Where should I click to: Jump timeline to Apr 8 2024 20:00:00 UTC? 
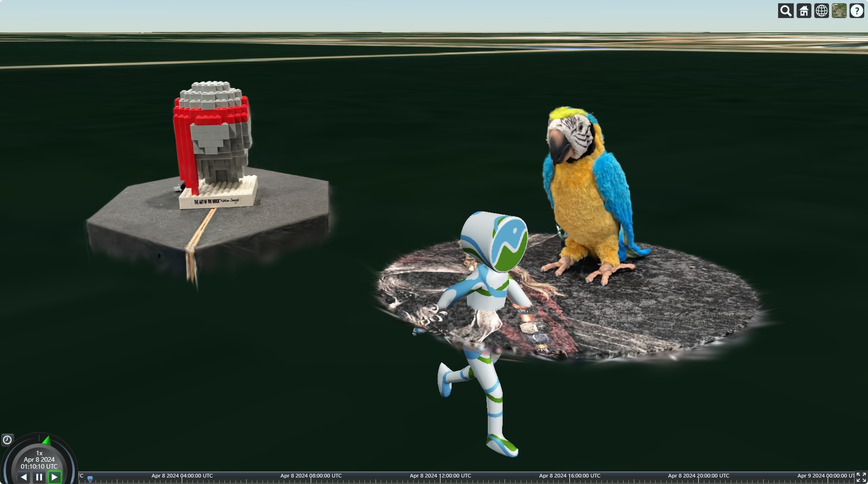point(698,476)
